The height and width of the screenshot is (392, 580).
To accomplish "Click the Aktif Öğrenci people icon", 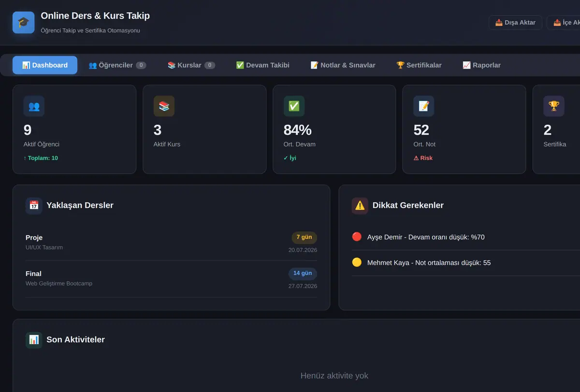I will coord(34,106).
